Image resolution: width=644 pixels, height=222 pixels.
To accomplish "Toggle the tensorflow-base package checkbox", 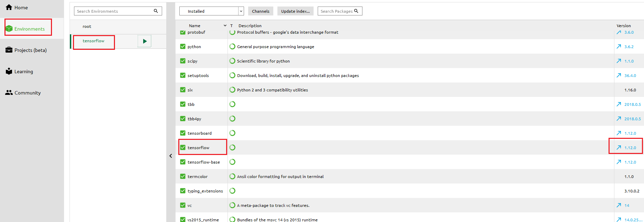I will pyautogui.click(x=183, y=162).
